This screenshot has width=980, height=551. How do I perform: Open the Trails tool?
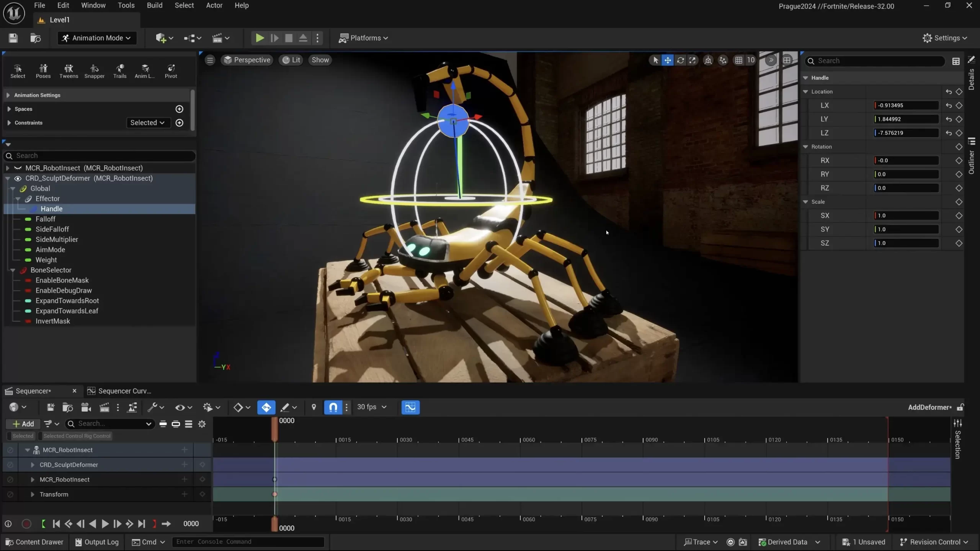click(x=119, y=71)
